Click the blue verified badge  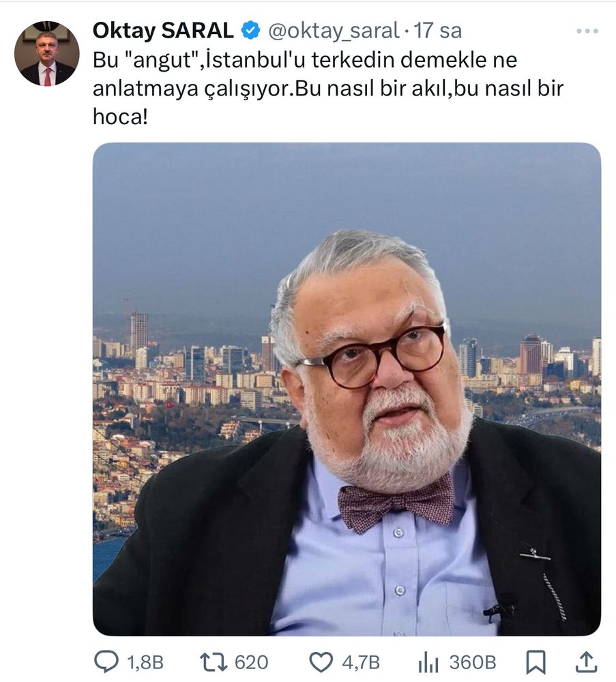[x=250, y=31]
